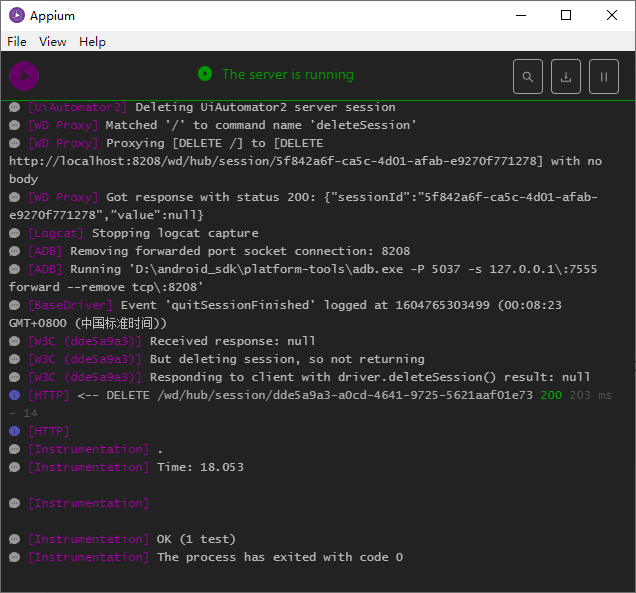Image resolution: width=636 pixels, height=593 pixels.
Task: Select 'Time: 18.053' instrumentation line
Action: [x=127, y=467]
